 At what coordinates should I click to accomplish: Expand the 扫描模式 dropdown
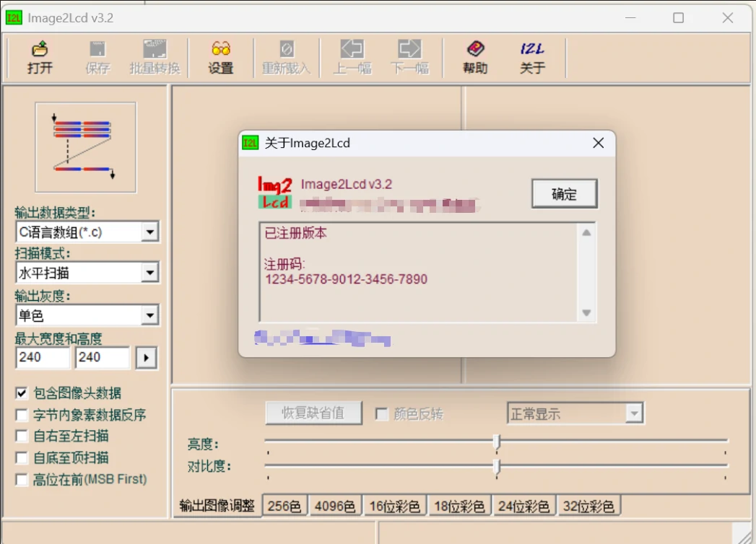pyautogui.click(x=149, y=273)
